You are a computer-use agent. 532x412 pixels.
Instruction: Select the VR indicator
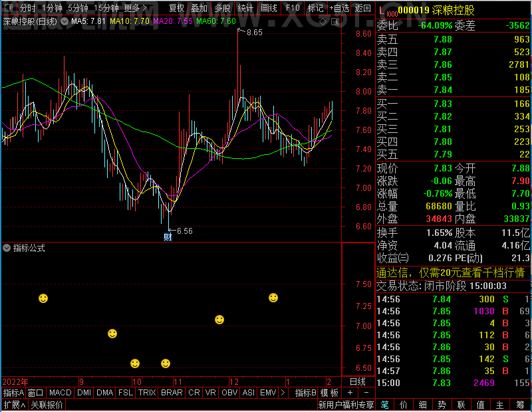point(210,393)
